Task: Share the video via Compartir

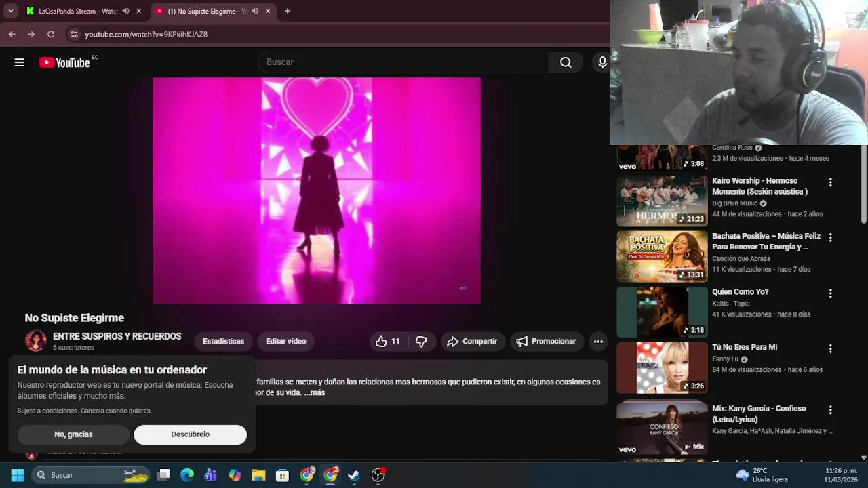Action: (x=472, y=342)
